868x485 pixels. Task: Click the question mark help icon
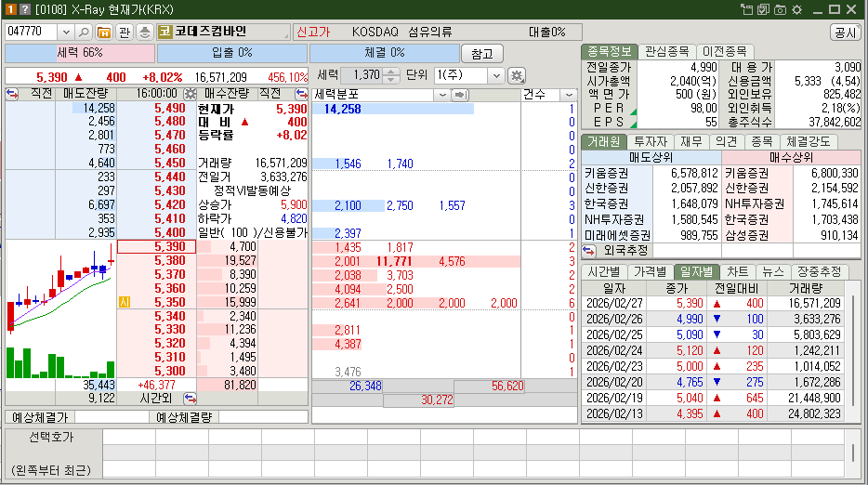tap(24, 9)
